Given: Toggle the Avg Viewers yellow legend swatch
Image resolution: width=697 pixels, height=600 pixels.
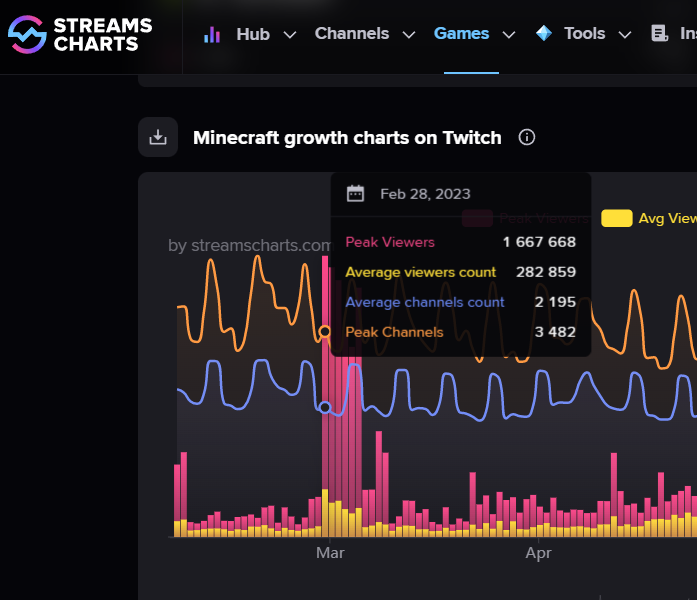Looking at the screenshot, I should click(x=617, y=218).
